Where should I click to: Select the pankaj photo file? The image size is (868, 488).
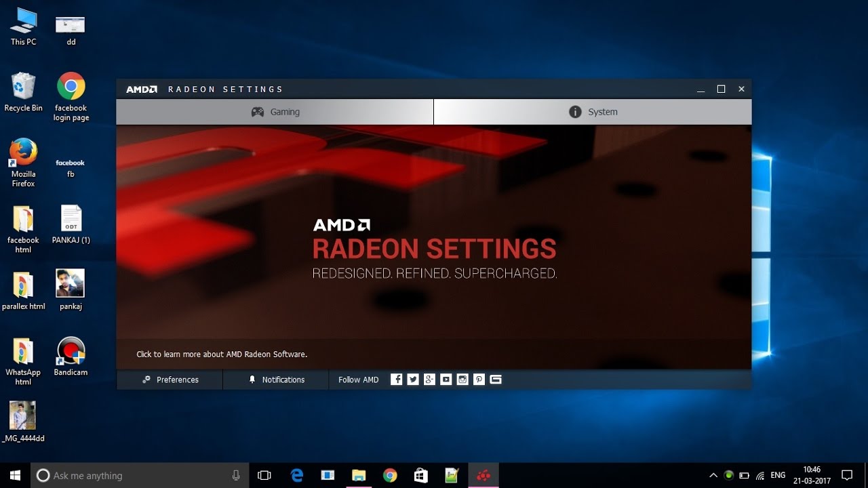(71, 289)
